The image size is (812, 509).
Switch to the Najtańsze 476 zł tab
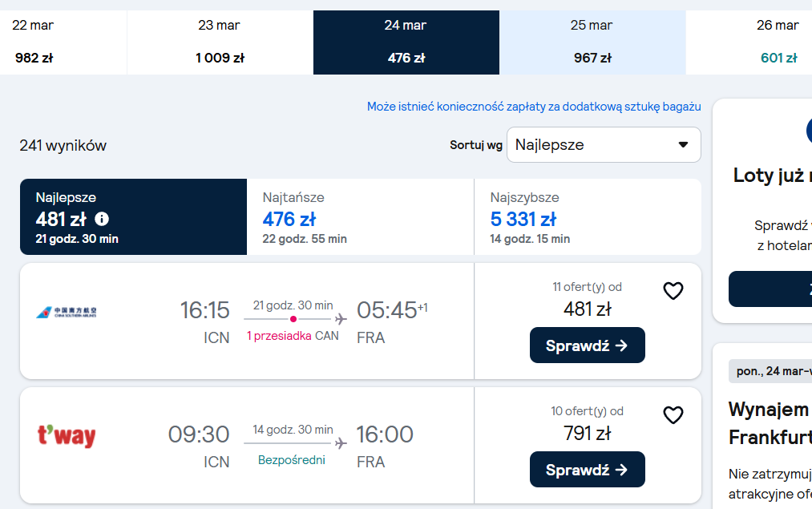(x=361, y=217)
